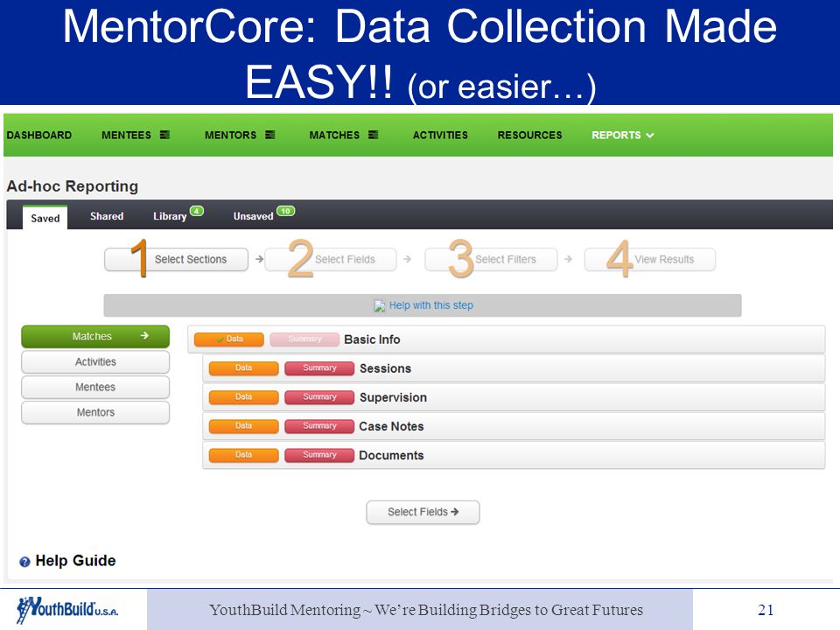The image size is (840, 630).
Task: Switch to the Unsaved tab
Action: [254, 216]
